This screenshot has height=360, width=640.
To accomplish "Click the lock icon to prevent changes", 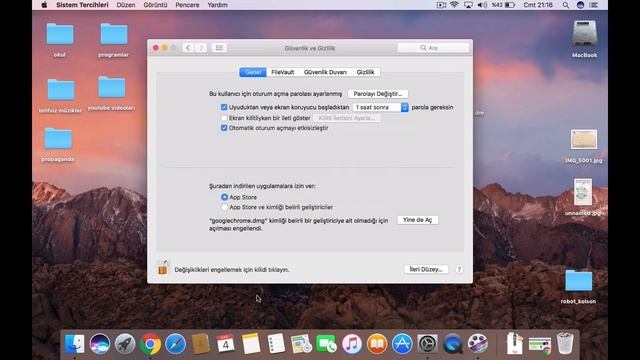I will [x=163, y=268].
